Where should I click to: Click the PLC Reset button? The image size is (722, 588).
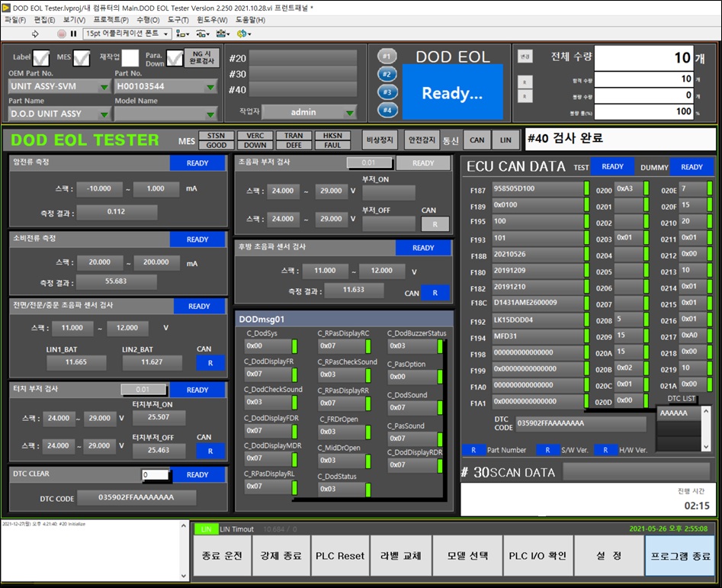pyautogui.click(x=340, y=556)
